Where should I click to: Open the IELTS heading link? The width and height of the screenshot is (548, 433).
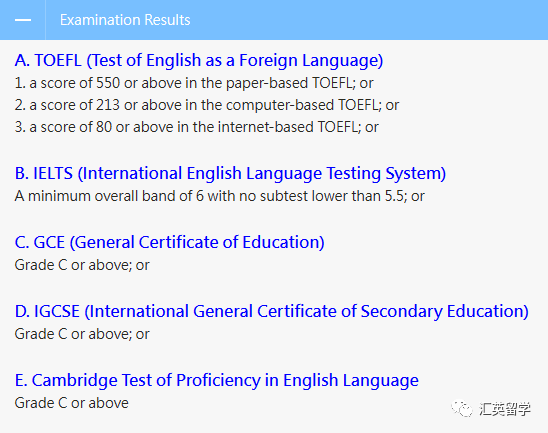(x=230, y=173)
